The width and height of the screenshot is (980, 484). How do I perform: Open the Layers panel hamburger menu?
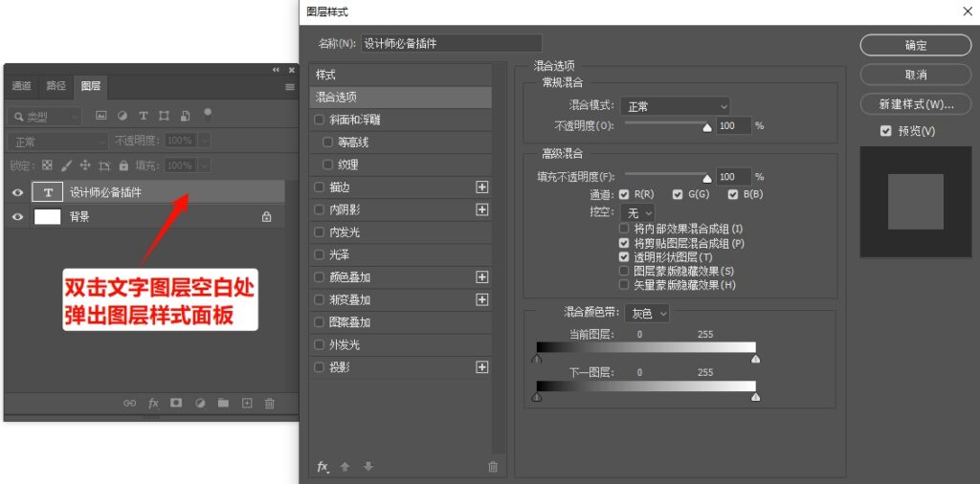click(290, 86)
